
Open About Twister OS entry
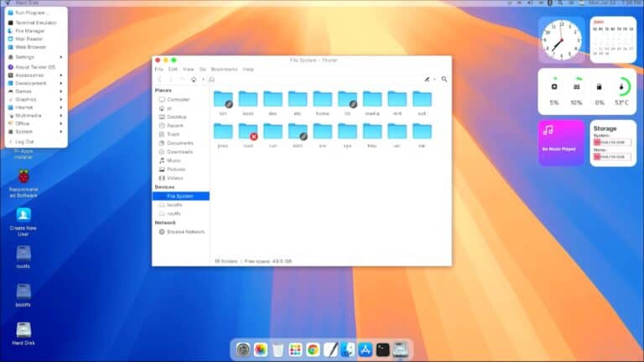[36, 67]
